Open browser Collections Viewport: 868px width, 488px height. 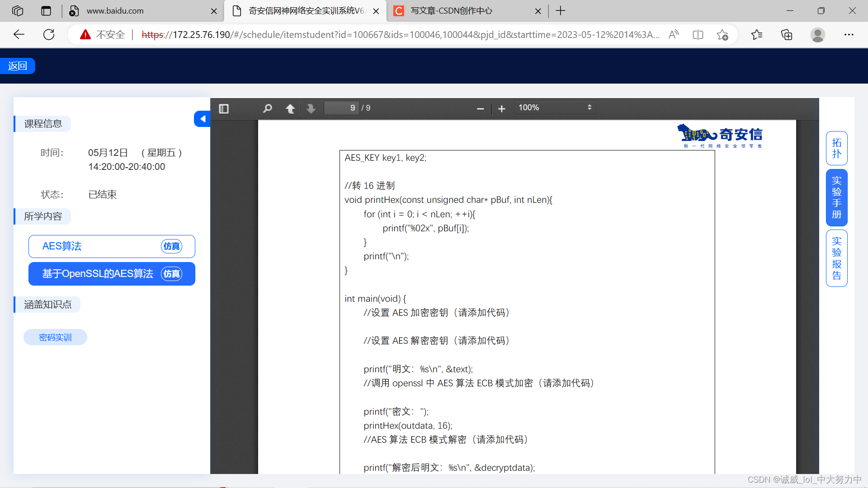point(787,34)
